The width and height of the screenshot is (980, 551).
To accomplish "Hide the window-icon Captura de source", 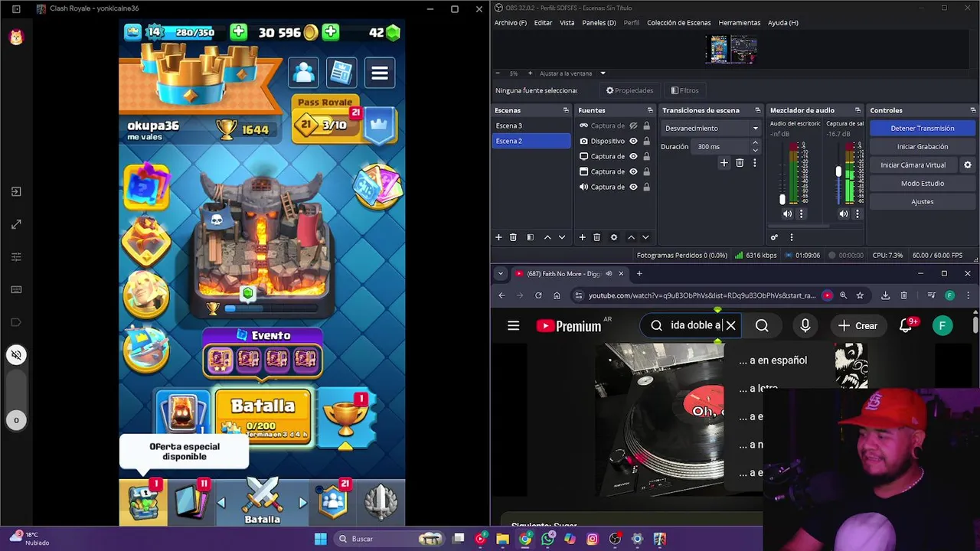I will 633,171.
